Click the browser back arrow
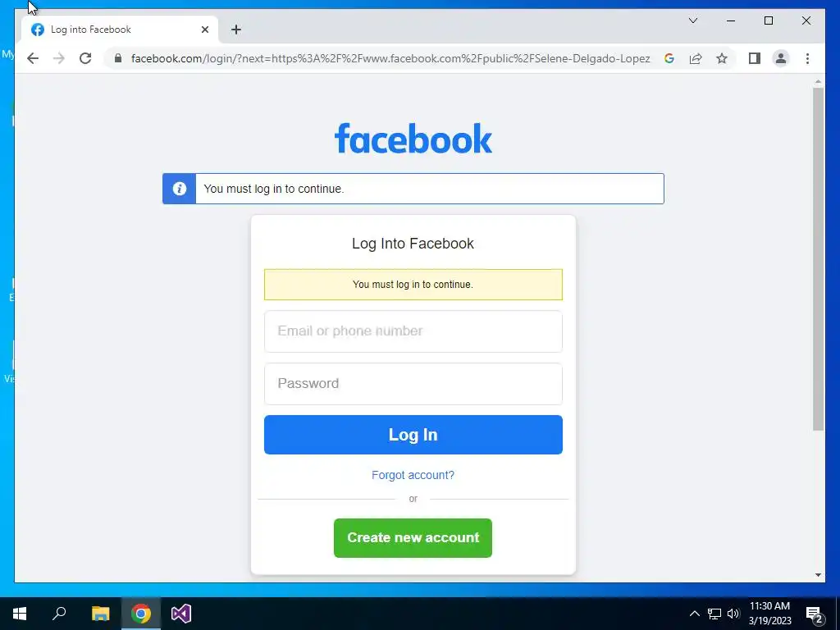Screen dimensions: 840x630 [x=33, y=58]
